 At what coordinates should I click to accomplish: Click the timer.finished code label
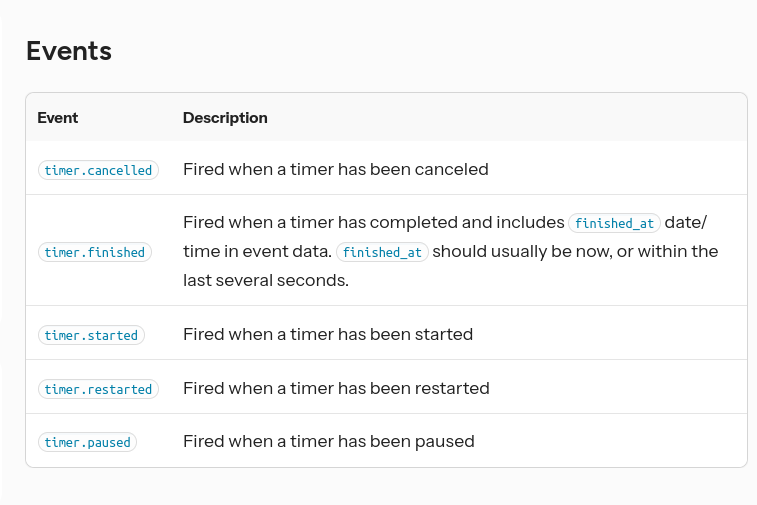point(95,252)
